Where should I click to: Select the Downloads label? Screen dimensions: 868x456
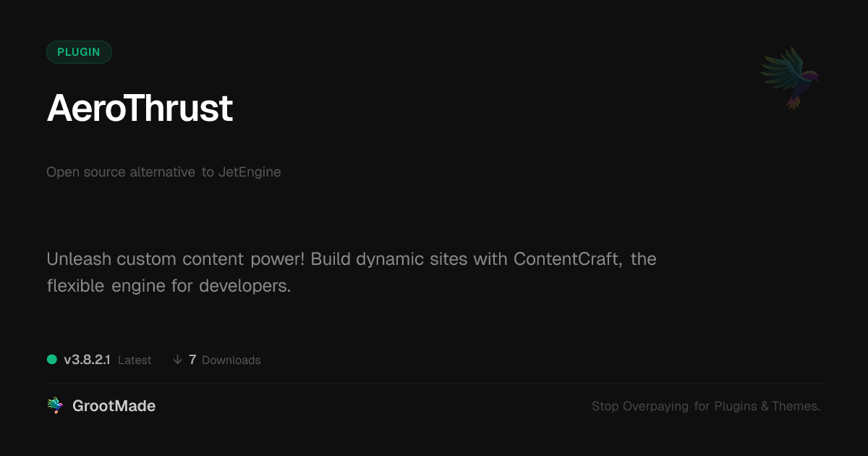(231, 360)
